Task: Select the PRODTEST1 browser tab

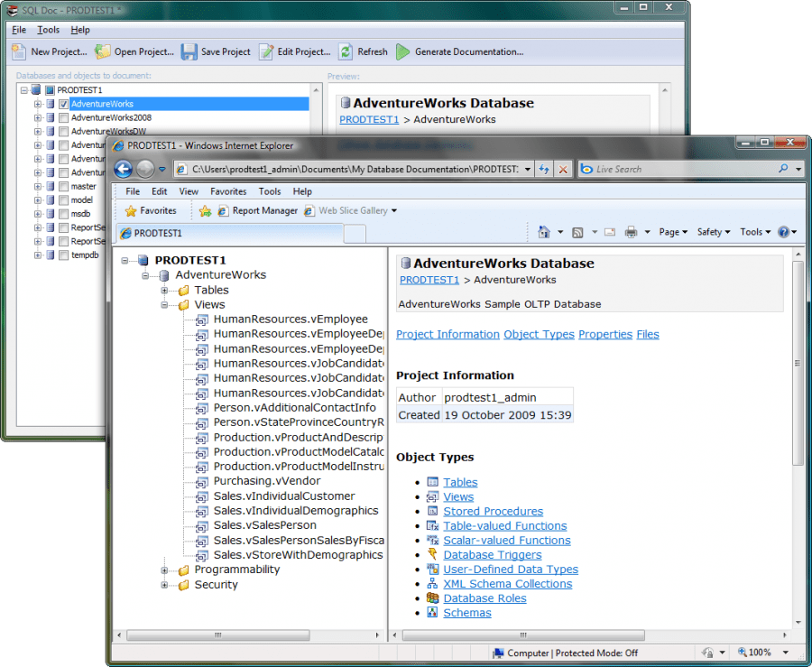Action: (229, 234)
